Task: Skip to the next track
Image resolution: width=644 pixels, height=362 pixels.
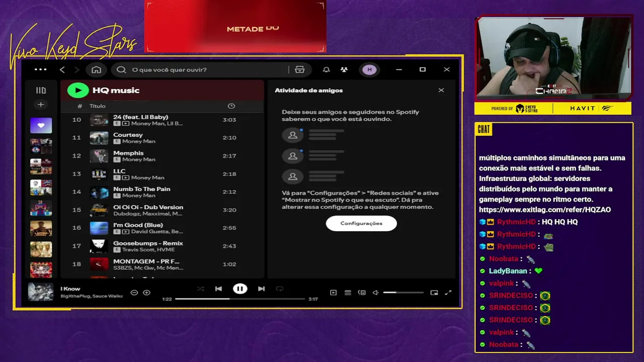Action: tap(261, 289)
